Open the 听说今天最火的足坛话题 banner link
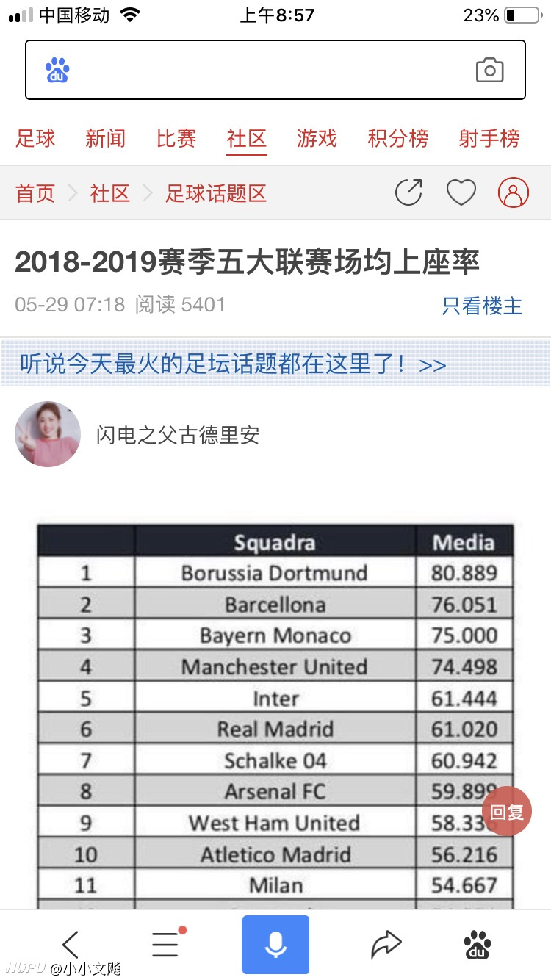The image size is (551, 980). click(x=234, y=364)
